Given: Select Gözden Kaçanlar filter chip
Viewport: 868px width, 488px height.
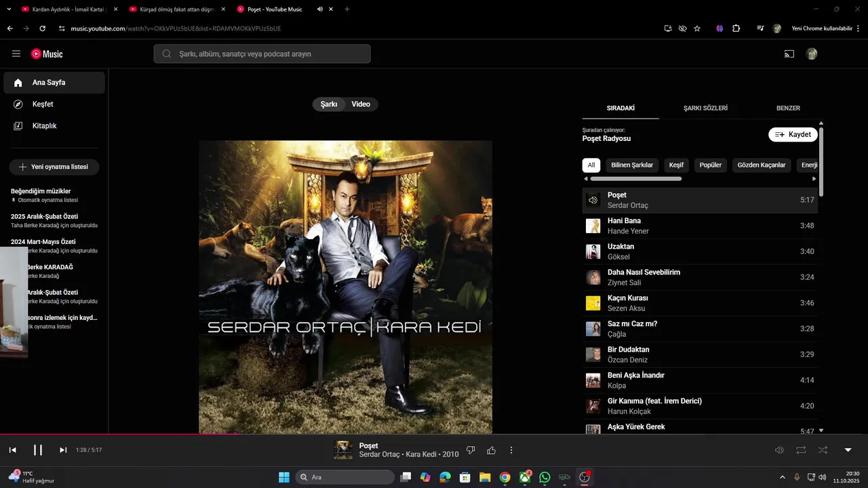Looking at the screenshot, I should 762,165.
